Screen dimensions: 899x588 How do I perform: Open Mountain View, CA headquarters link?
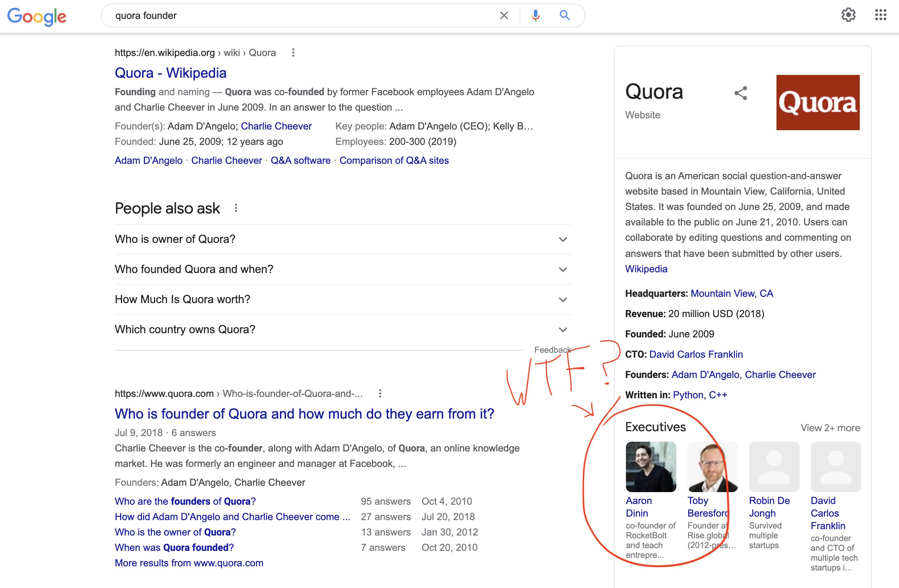732,293
